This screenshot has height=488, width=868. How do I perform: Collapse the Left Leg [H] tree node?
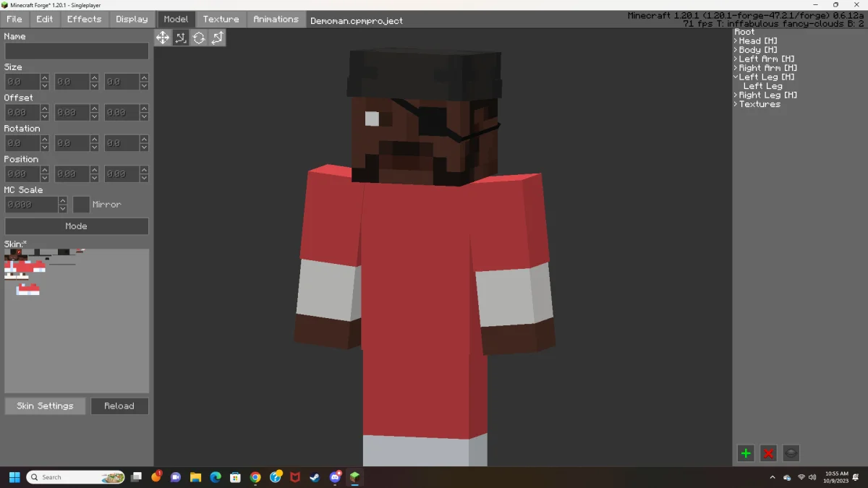click(736, 77)
